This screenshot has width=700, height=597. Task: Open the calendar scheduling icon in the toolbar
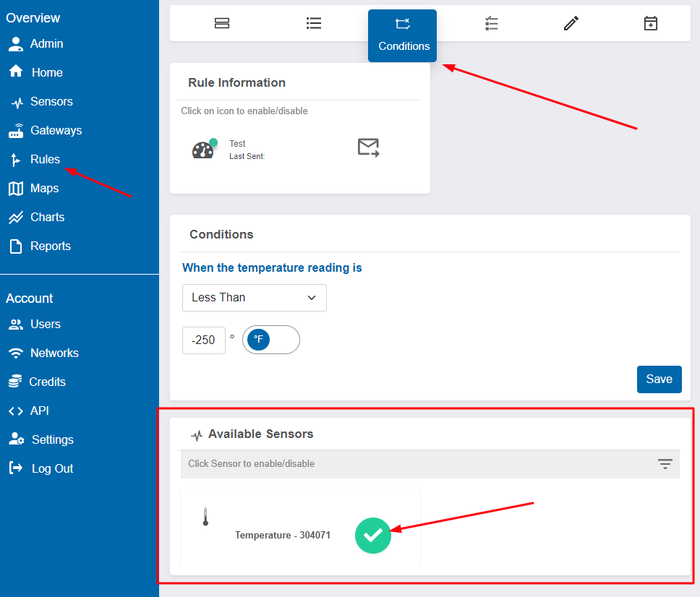coord(650,22)
